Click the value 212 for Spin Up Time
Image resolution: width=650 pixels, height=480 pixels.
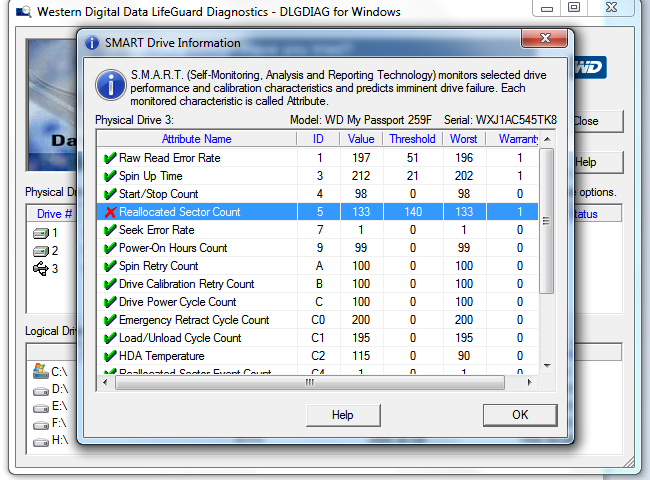[361, 176]
